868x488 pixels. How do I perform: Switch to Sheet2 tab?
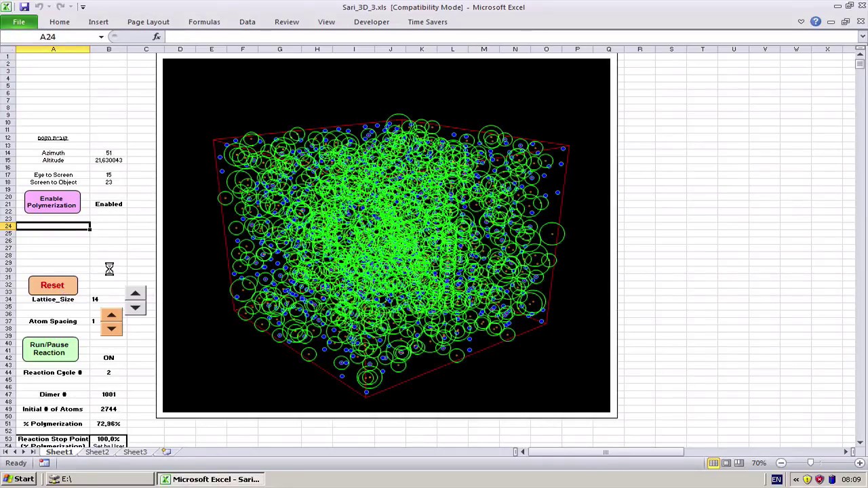tap(97, 452)
